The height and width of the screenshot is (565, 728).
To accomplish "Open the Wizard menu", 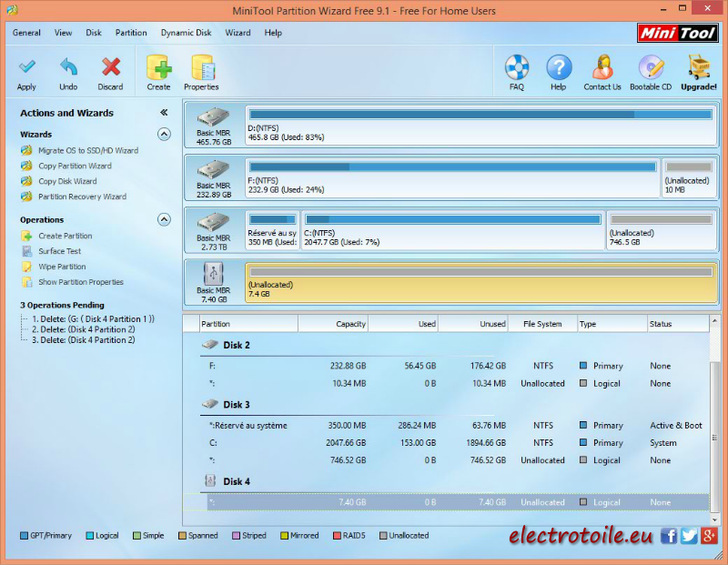I will [238, 33].
